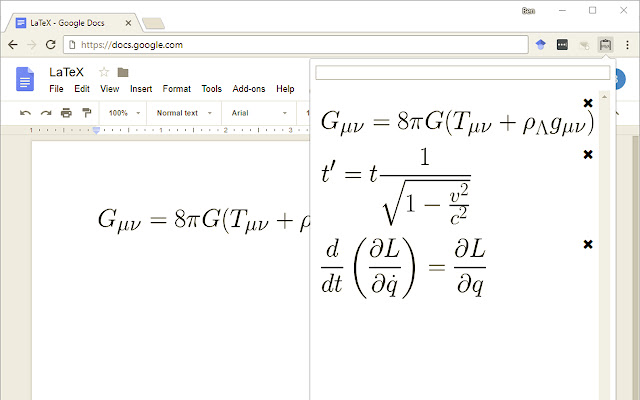
Task: Click the Ben profile button in the title bar
Action: pyautogui.click(x=528, y=11)
